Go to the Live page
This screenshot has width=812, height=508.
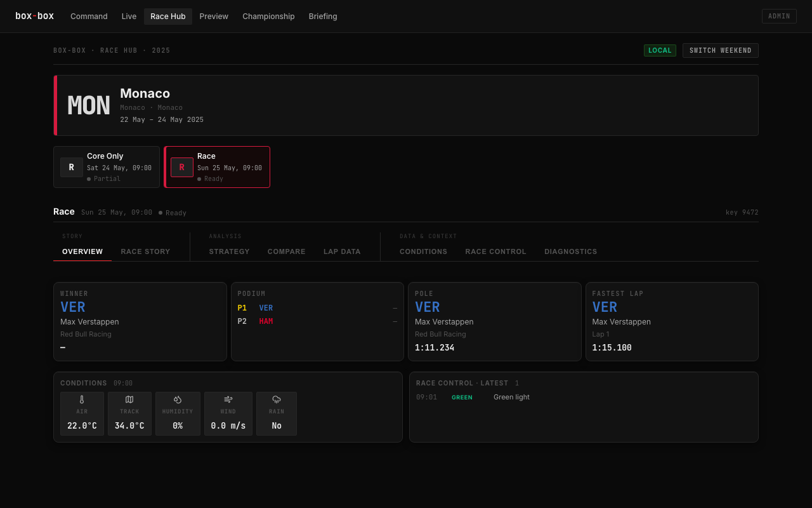click(129, 17)
